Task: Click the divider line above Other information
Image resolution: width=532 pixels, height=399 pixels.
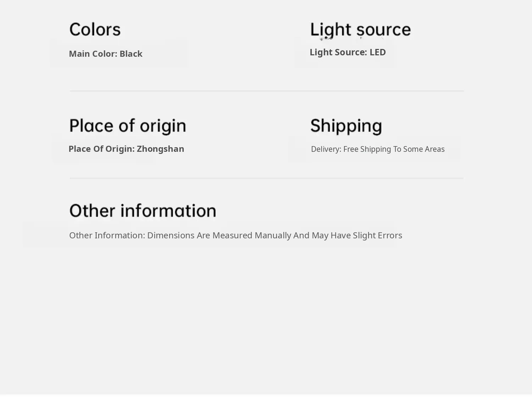Action: pos(267,178)
